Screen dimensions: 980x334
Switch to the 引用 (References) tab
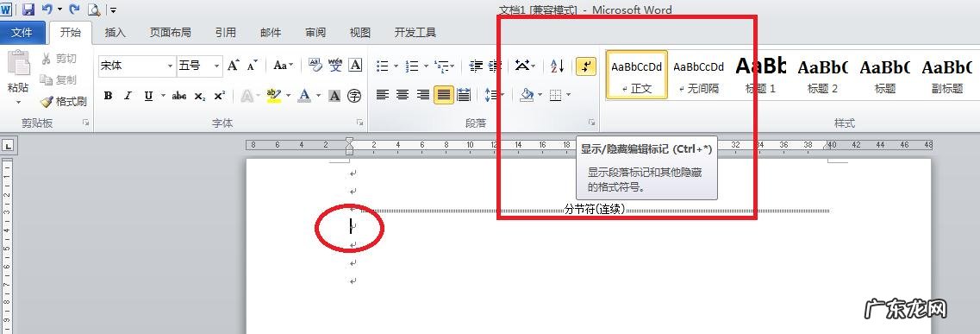click(x=226, y=33)
